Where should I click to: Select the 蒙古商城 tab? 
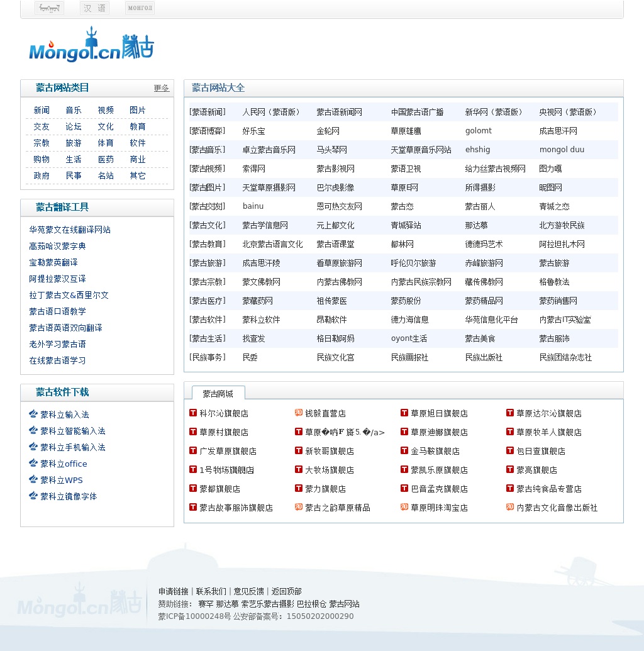pyautogui.click(x=218, y=393)
